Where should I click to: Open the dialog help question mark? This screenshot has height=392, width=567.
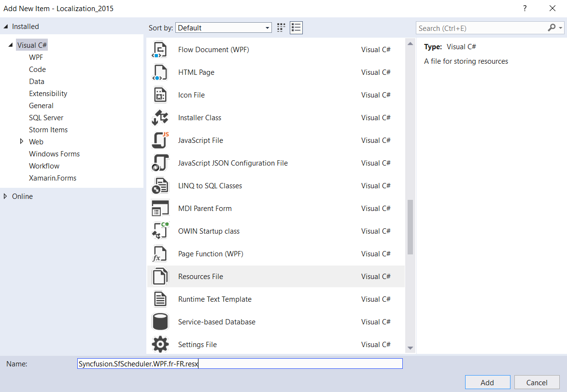[524, 8]
